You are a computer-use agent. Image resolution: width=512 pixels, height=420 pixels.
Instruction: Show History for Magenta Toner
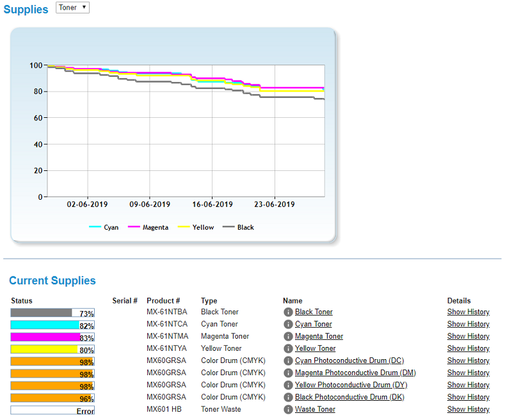[468, 337]
